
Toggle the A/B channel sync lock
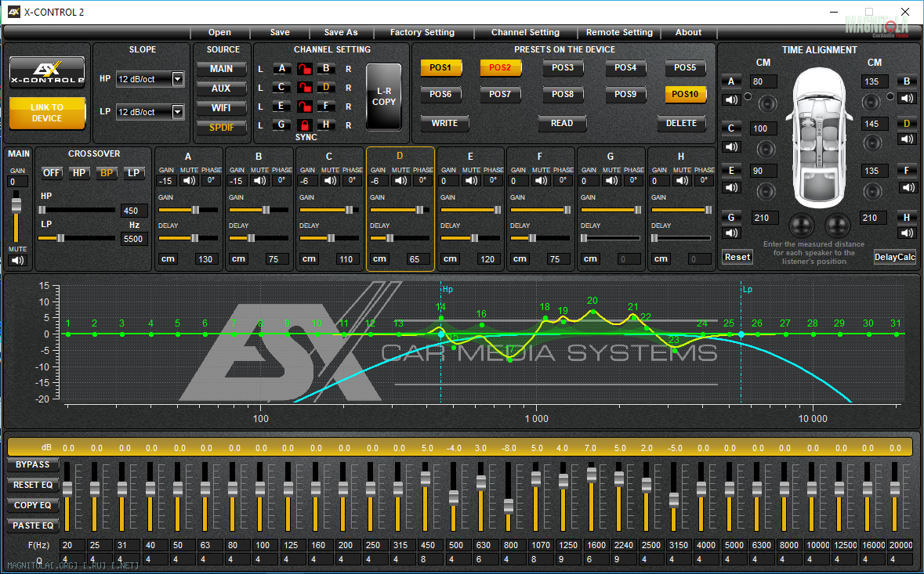(304, 69)
